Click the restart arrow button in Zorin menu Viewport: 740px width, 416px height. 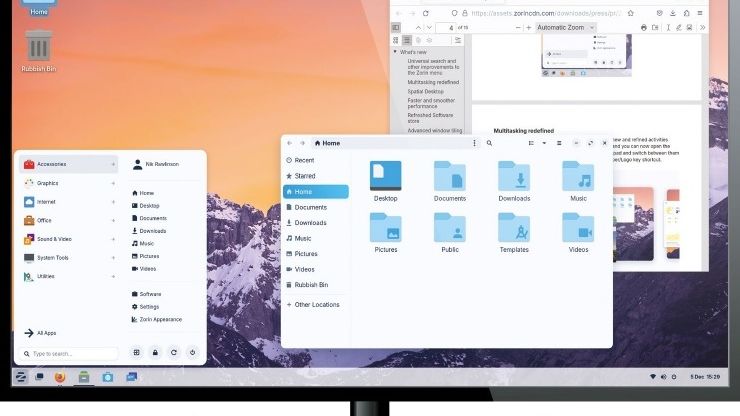coord(174,352)
